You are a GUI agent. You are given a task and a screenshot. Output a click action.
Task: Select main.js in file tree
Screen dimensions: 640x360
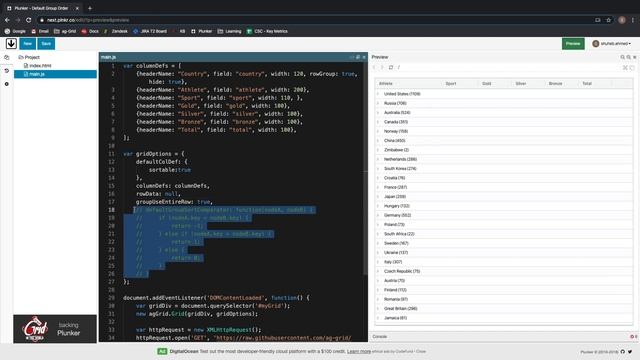click(55, 74)
